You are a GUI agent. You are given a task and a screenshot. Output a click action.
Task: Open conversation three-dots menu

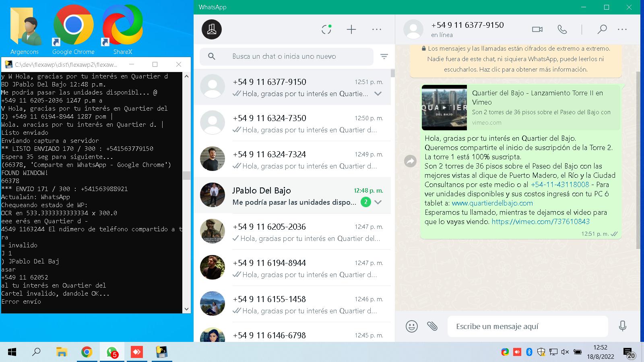(x=622, y=29)
